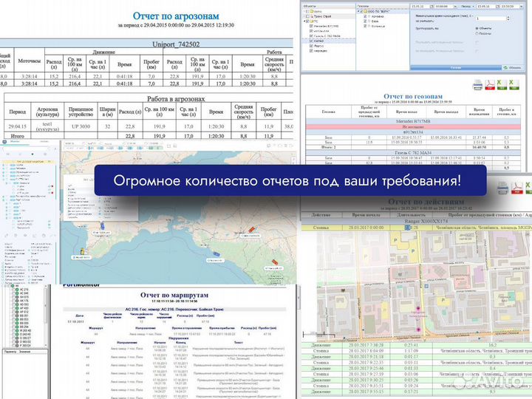Click "Отчет по маршрутам" title
The height and width of the screenshot is (399, 532).
[x=174, y=295]
